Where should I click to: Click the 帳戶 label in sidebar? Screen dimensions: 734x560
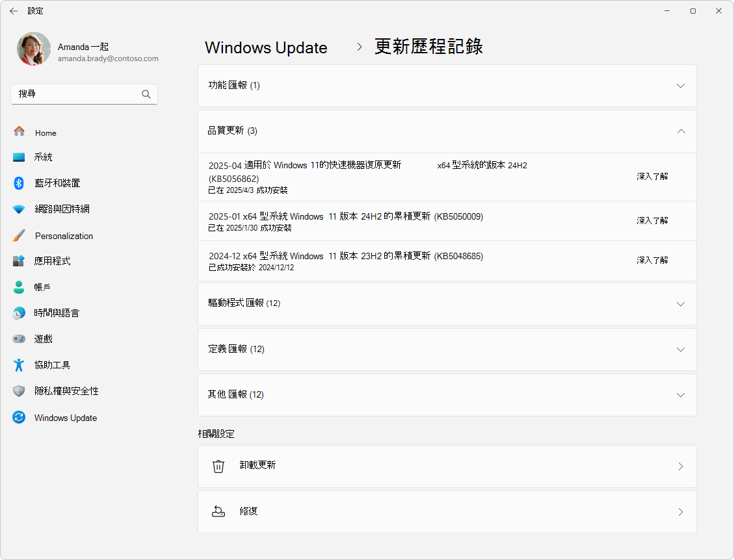42,287
